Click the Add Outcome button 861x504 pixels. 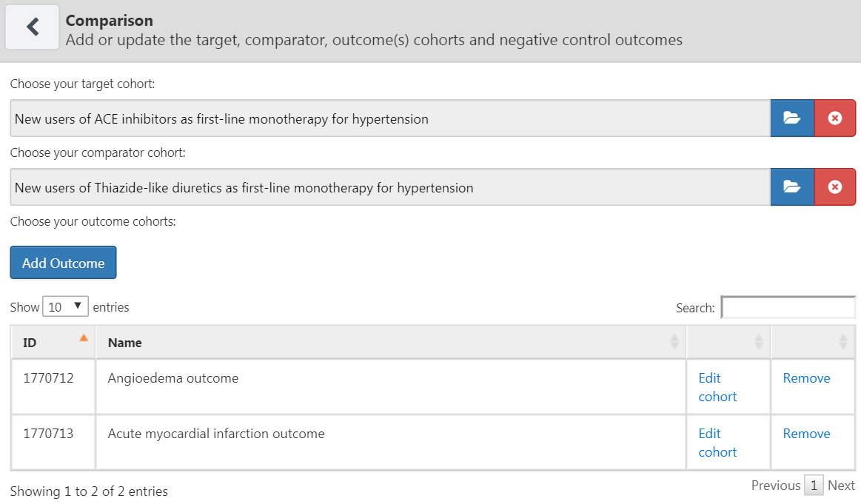63,263
